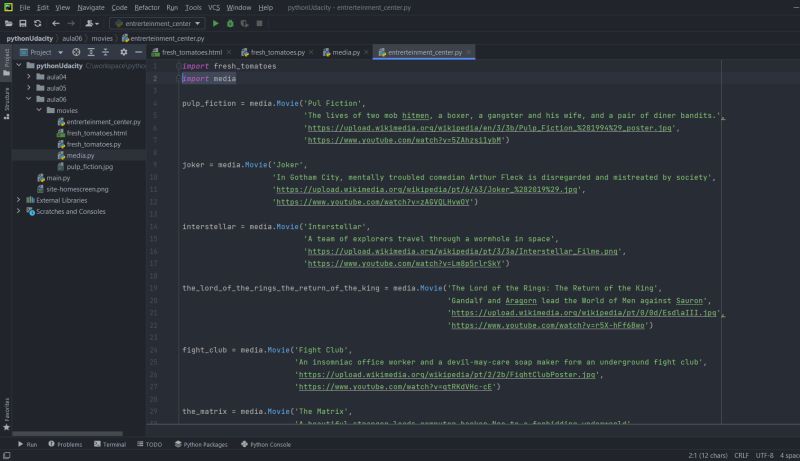Expand External Libraries node
The height and width of the screenshot is (461, 800).
(x=19, y=200)
